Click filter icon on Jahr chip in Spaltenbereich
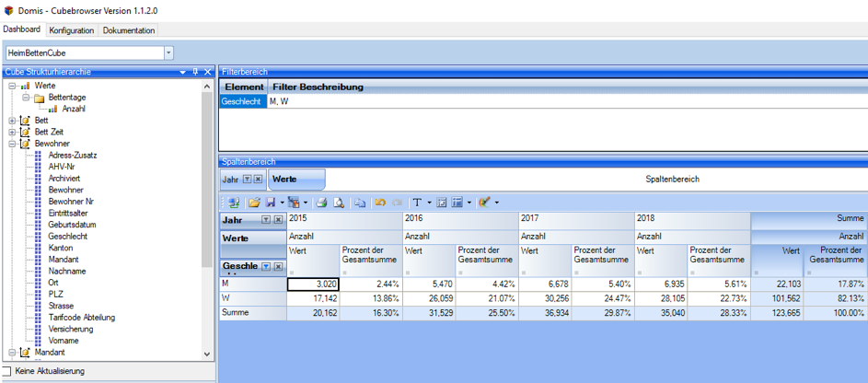The height and width of the screenshot is (383, 868). pyautogui.click(x=248, y=180)
